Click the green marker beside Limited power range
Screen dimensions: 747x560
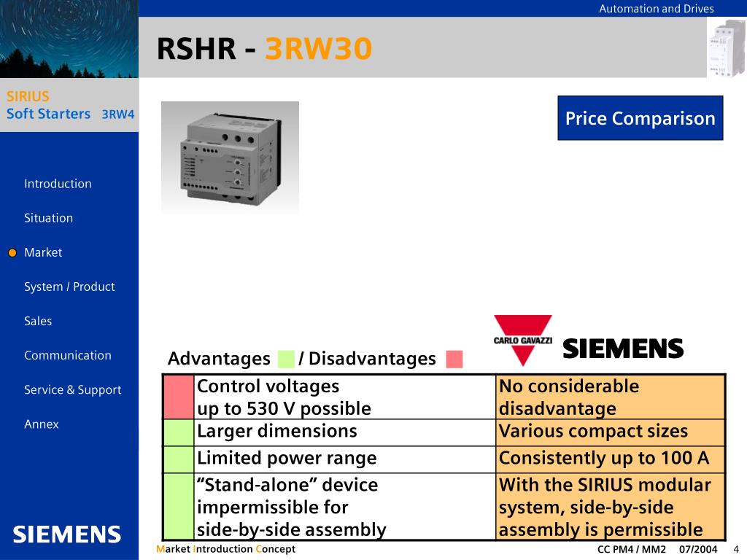[179, 459]
